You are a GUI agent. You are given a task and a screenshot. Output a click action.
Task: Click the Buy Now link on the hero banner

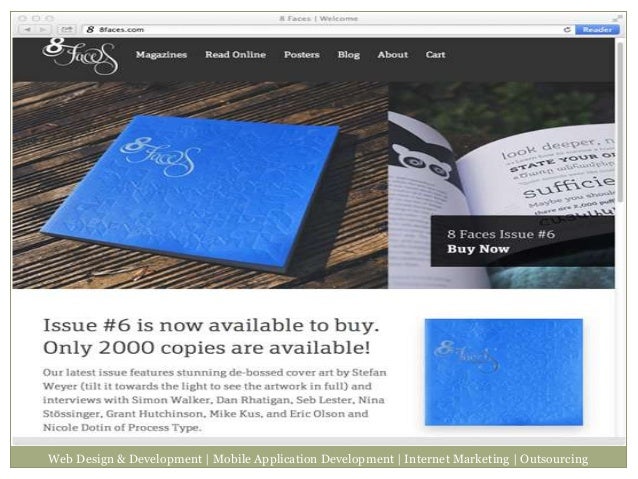(x=478, y=249)
